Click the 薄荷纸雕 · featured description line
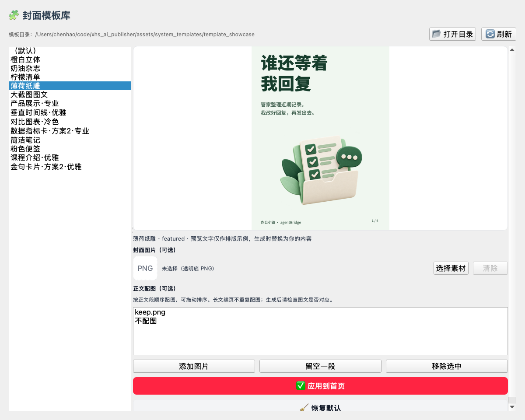The height and width of the screenshot is (420, 525). coord(222,239)
